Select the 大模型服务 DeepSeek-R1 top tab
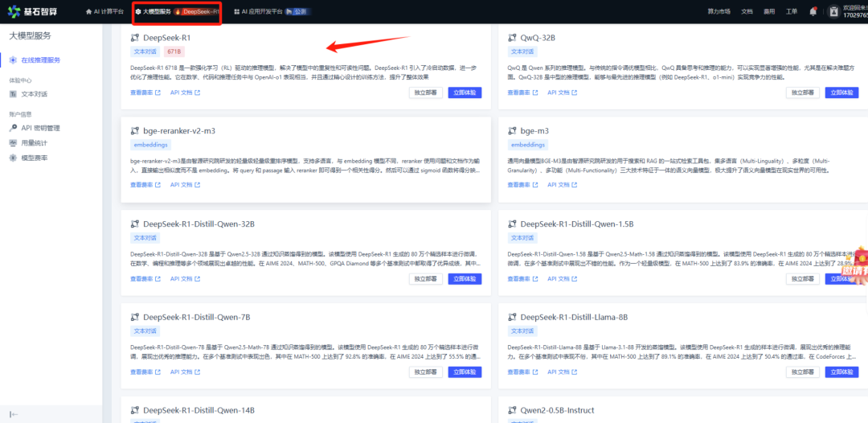The image size is (868, 423). (177, 11)
